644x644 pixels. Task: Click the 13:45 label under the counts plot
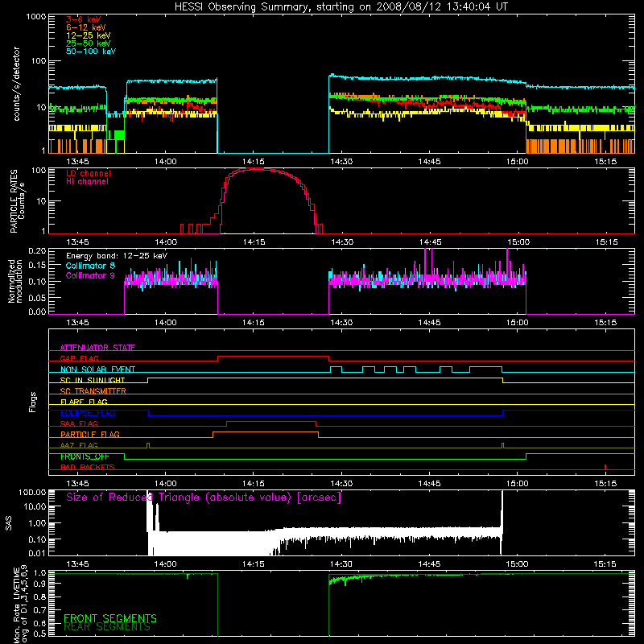tap(77, 162)
